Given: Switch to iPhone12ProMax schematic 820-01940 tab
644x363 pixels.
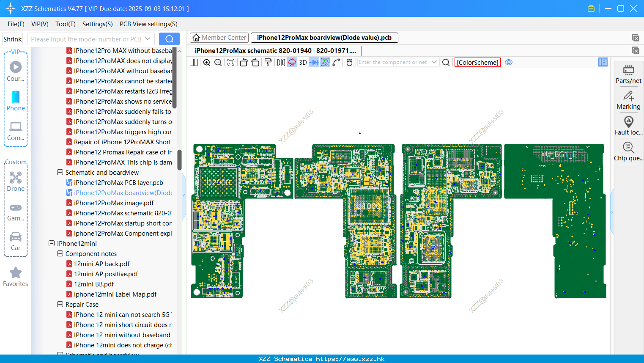Looking at the screenshot, I should click(x=275, y=50).
